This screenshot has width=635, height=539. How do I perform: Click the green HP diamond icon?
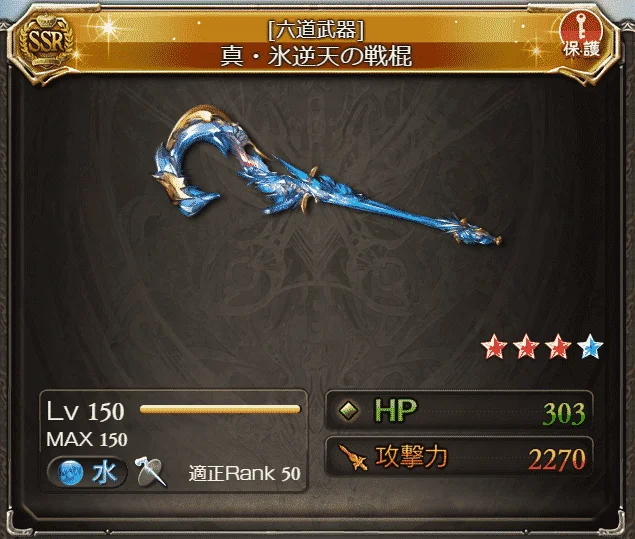[x=349, y=411]
